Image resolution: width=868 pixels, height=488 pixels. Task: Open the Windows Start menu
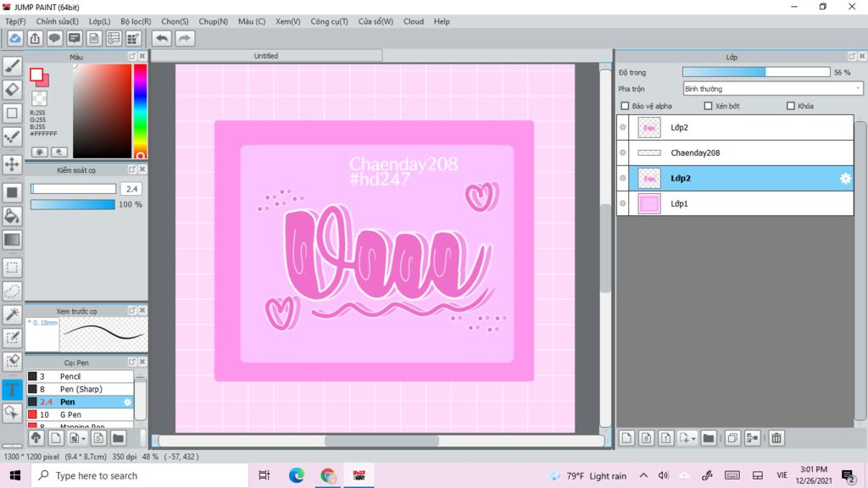pos(15,476)
